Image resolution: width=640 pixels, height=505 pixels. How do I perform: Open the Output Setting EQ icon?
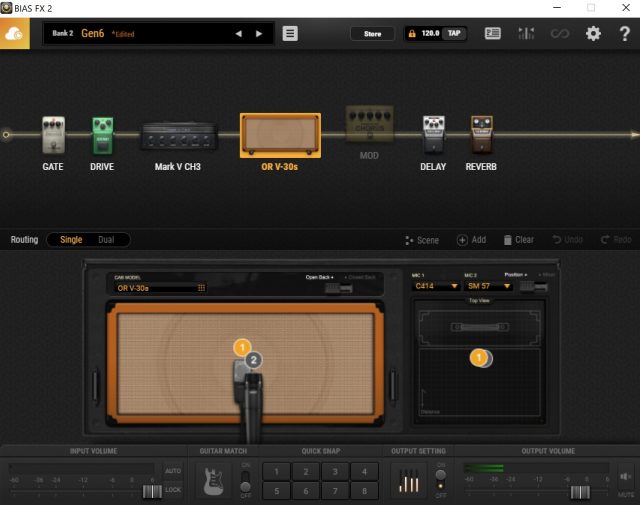coord(409,481)
